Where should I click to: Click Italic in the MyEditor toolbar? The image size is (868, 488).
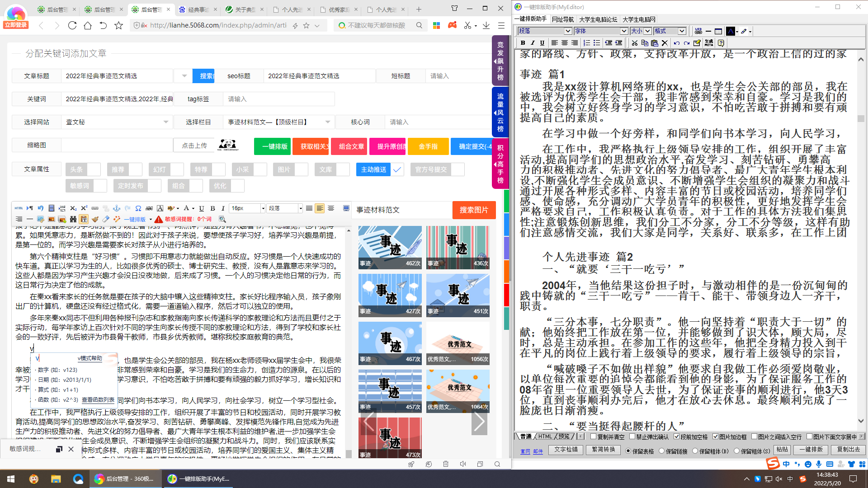point(533,43)
